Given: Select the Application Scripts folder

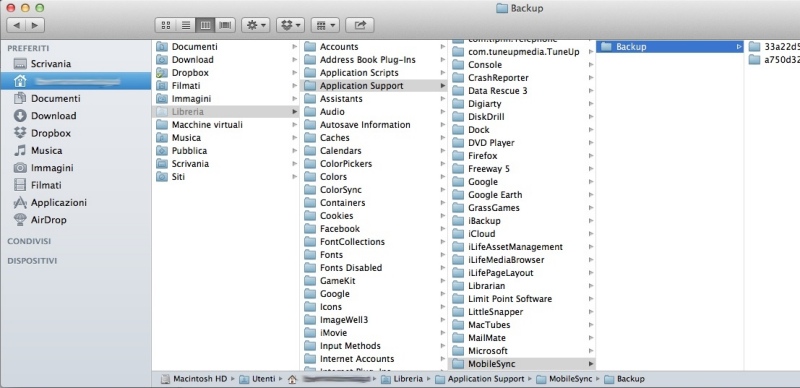Looking at the screenshot, I should pos(374,72).
